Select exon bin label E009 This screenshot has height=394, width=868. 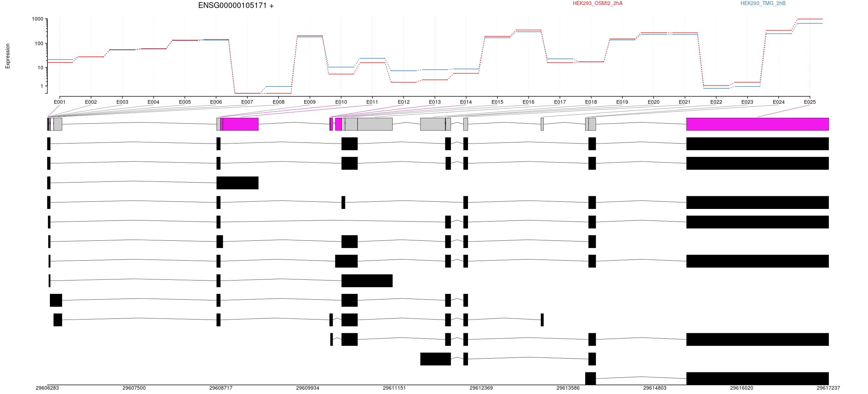click(310, 102)
